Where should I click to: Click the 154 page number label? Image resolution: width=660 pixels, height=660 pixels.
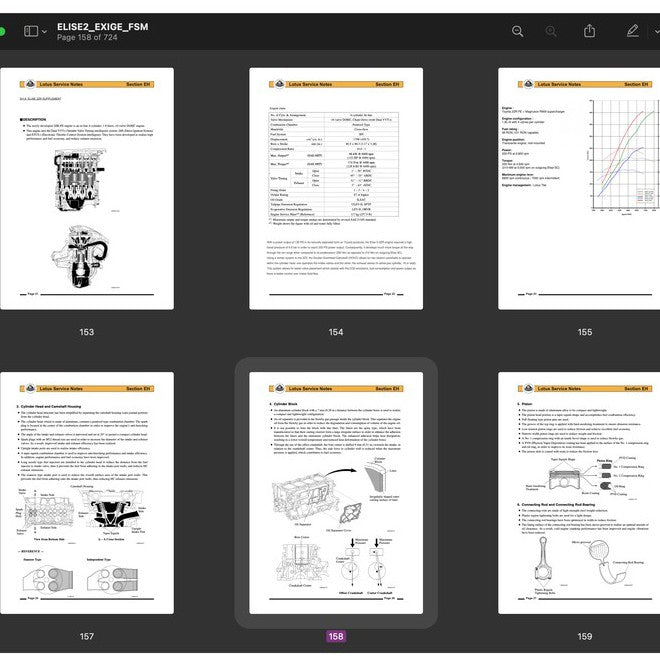(336, 332)
